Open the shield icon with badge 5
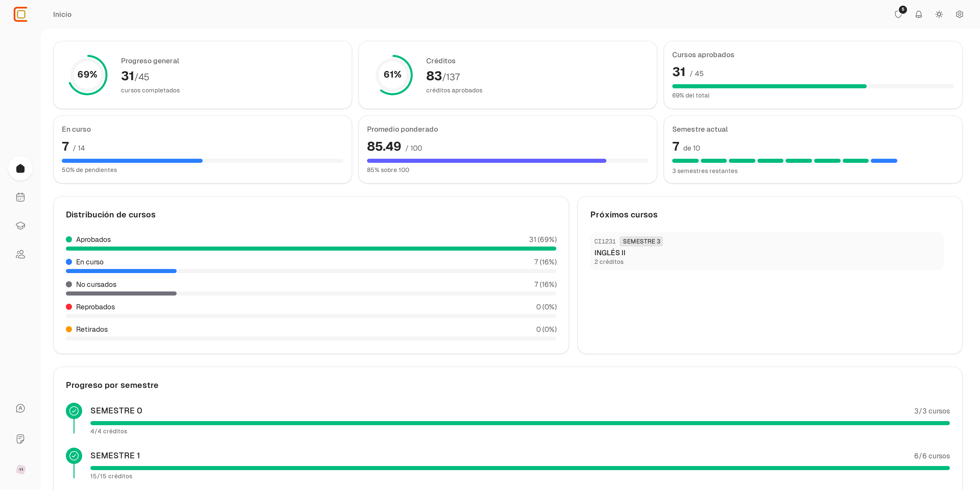Screen dimensions: 980x490 [x=898, y=15]
